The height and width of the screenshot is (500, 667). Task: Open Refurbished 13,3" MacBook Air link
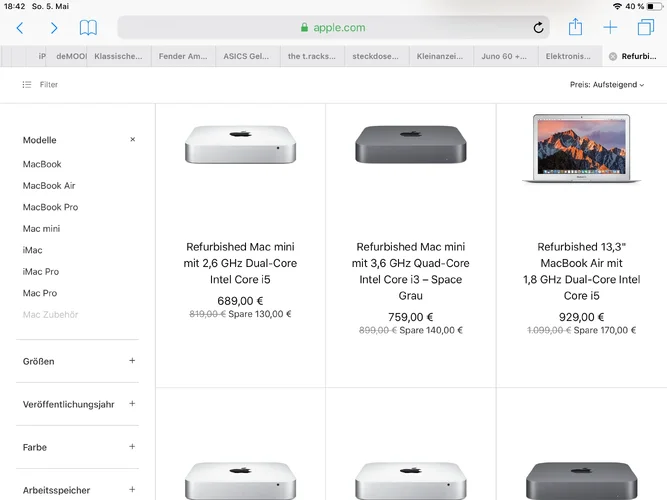coord(581,271)
